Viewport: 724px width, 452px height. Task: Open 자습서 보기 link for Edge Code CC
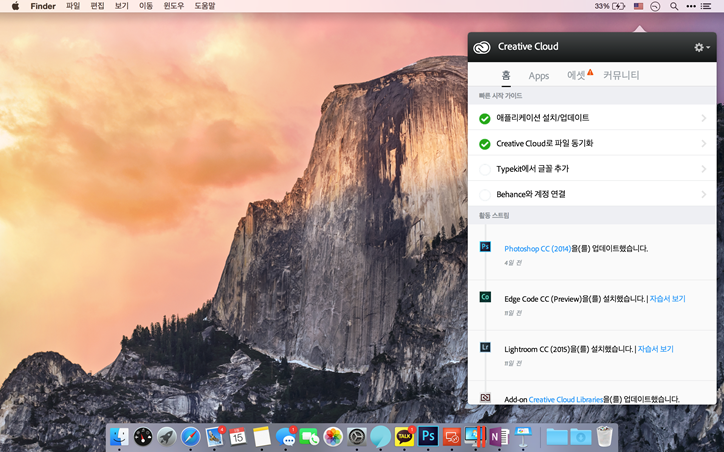click(667, 299)
